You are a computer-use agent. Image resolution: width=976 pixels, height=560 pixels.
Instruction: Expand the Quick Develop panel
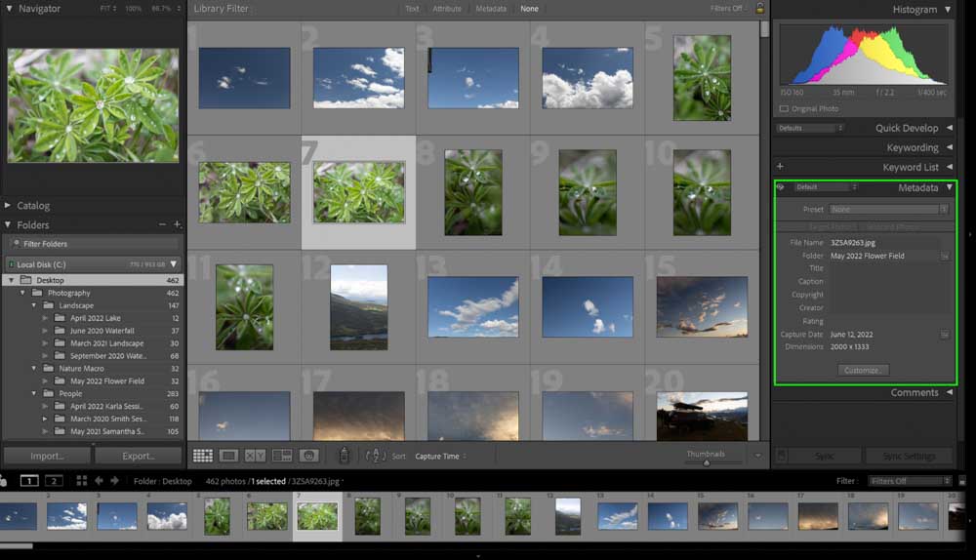point(950,128)
